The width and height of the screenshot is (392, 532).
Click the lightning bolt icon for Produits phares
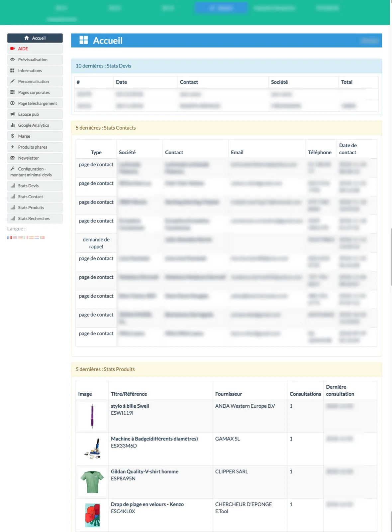tap(12, 147)
